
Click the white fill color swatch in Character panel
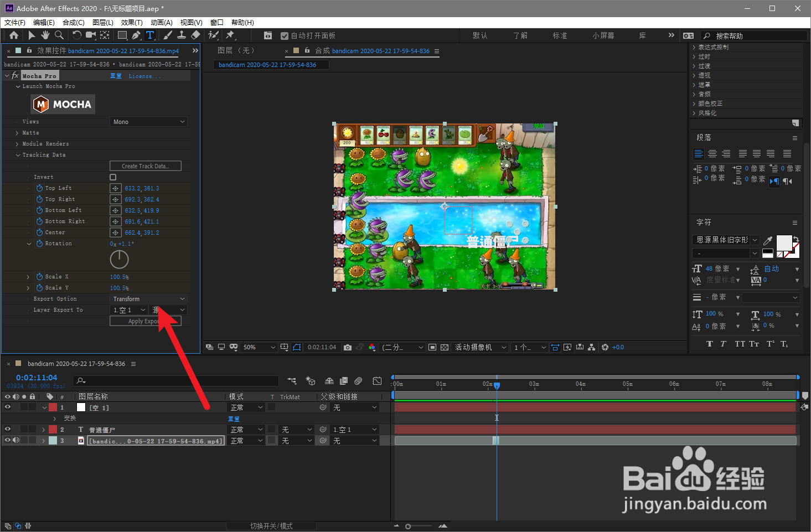(784, 243)
